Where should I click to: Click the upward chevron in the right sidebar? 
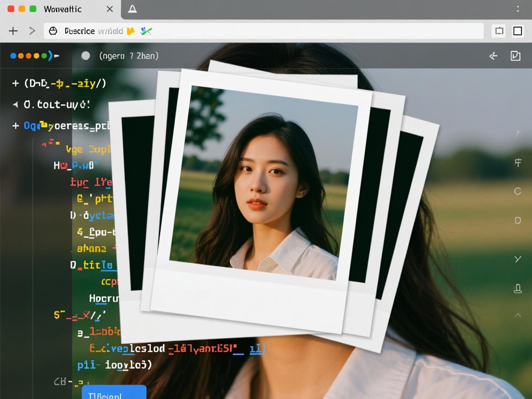pyautogui.click(x=518, y=315)
